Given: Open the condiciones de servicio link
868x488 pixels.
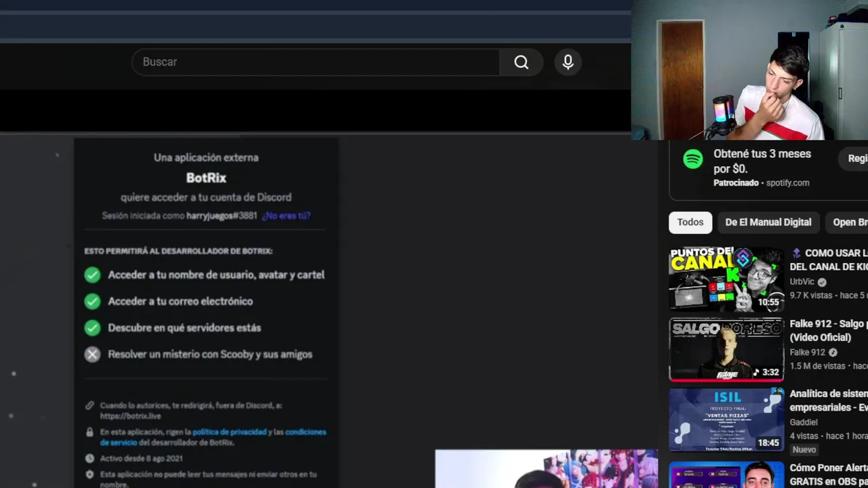Looking at the screenshot, I should pyautogui.click(x=213, y=437).
